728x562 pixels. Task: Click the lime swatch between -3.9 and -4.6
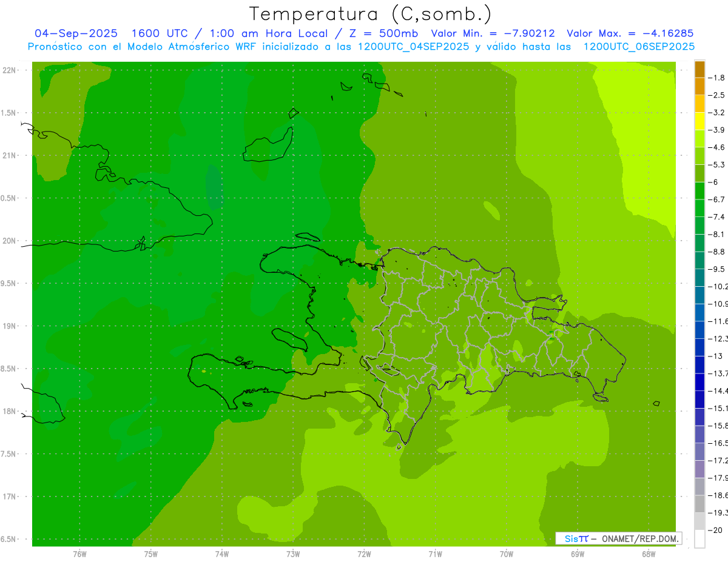(699, 139)
